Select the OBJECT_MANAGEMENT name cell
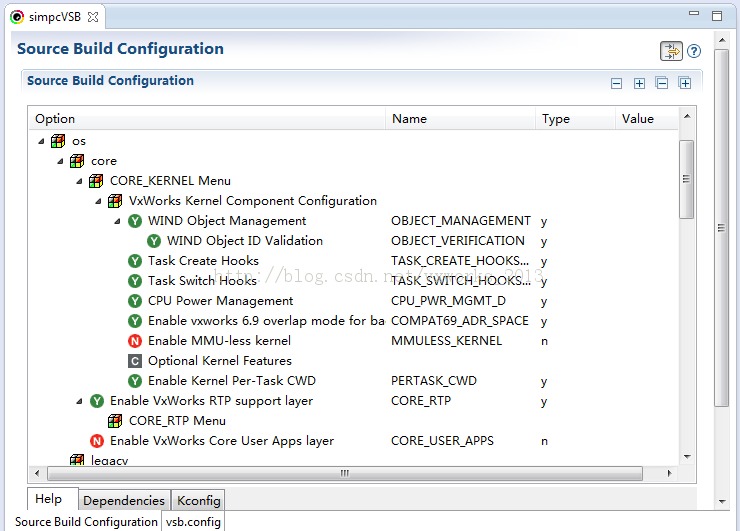Screen dimensions: 740x531 pyautogui.click(x=461, y=221)
